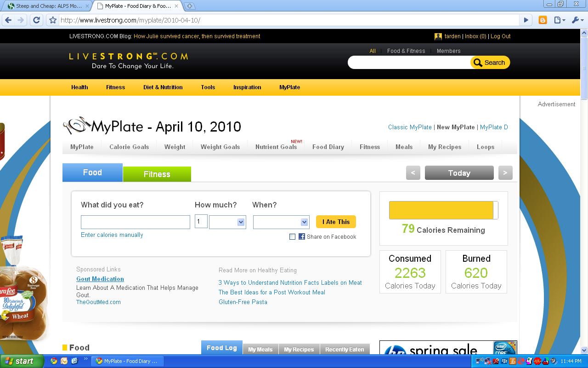Bookmark this page with the star icon
Viewport: 588px width, 368px height.
pyautogui.click(x=53, y=20)
